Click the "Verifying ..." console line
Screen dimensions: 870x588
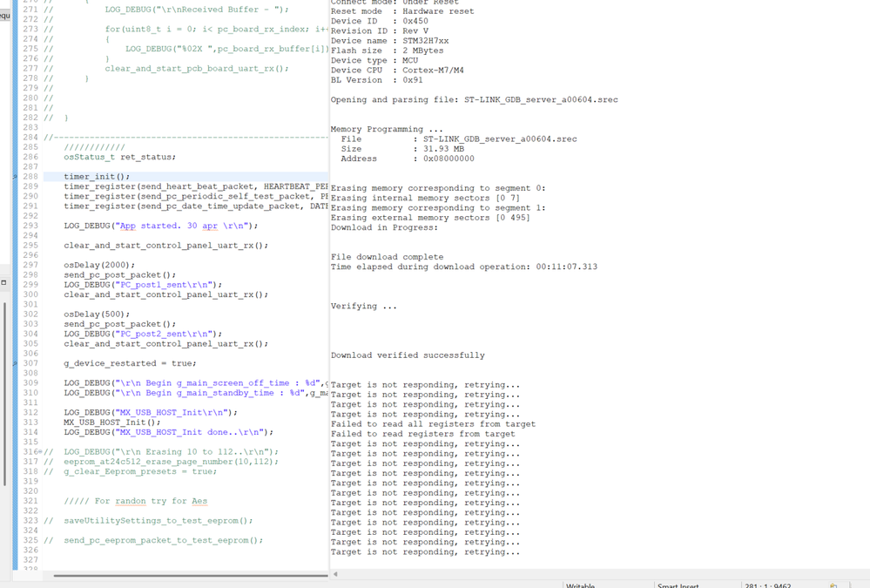click(x=364, y=307)
